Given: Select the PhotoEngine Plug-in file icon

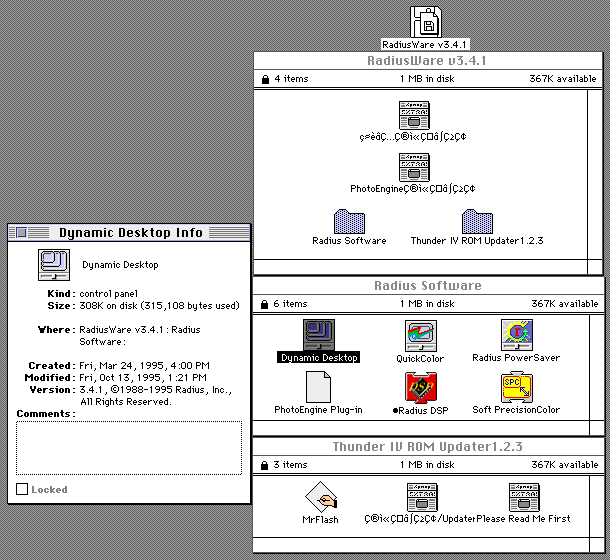Looking at the screenshot, I should 318,387.
